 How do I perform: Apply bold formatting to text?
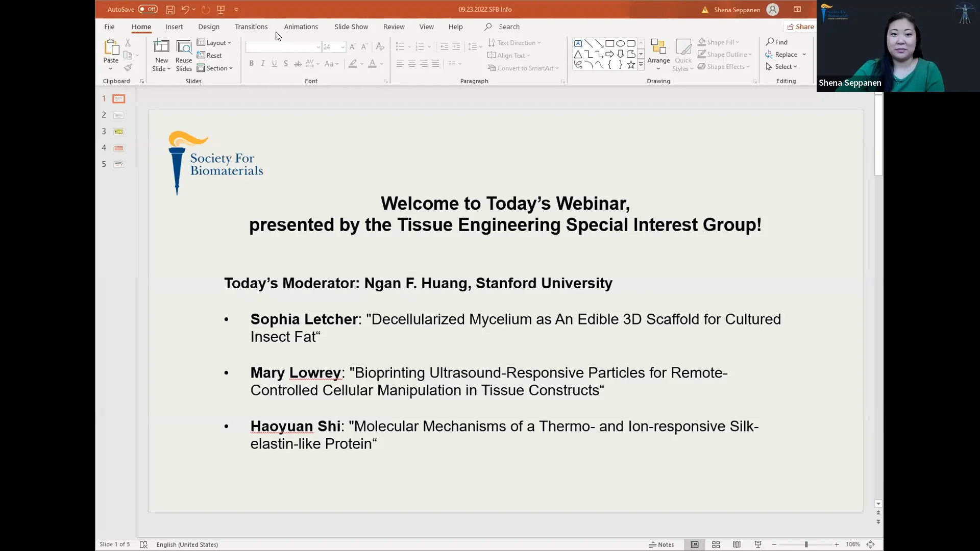point(252,63)
